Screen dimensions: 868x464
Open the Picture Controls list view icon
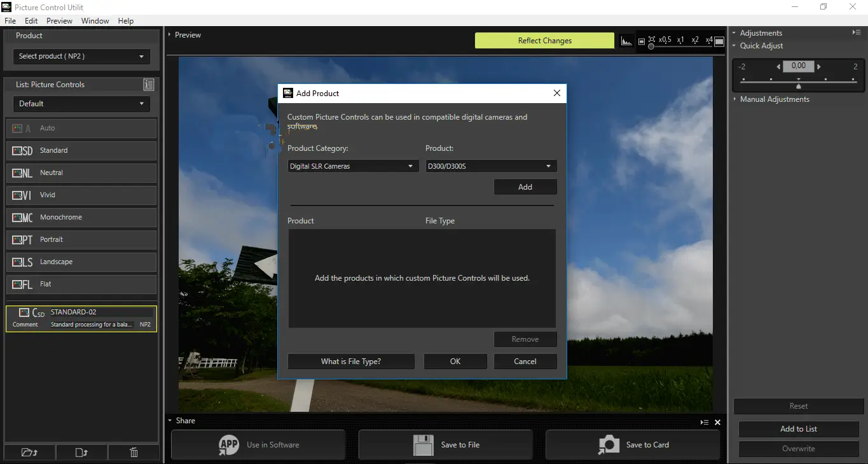tap(149, 85)
